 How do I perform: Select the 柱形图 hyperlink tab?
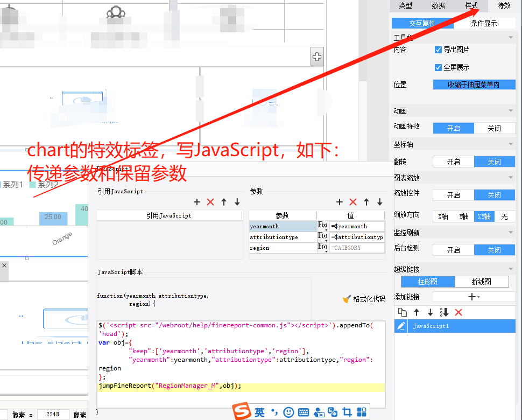(428, 282)
